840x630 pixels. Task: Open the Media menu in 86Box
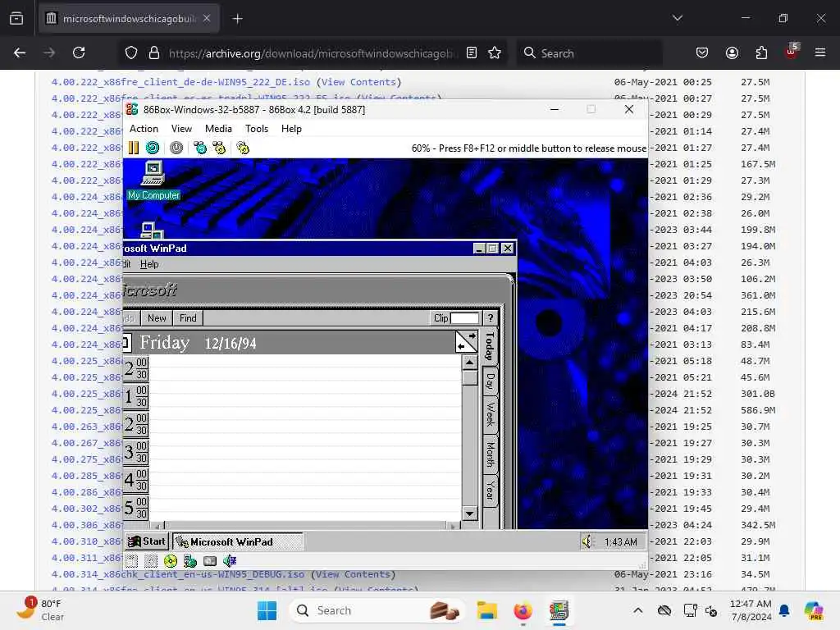click(x=218, y=129)
